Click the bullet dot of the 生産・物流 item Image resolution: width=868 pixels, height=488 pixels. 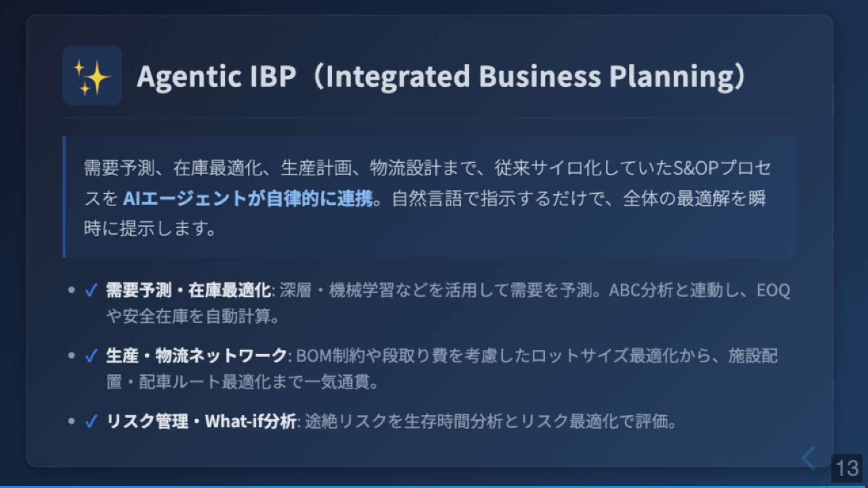(x=71, y=356)
